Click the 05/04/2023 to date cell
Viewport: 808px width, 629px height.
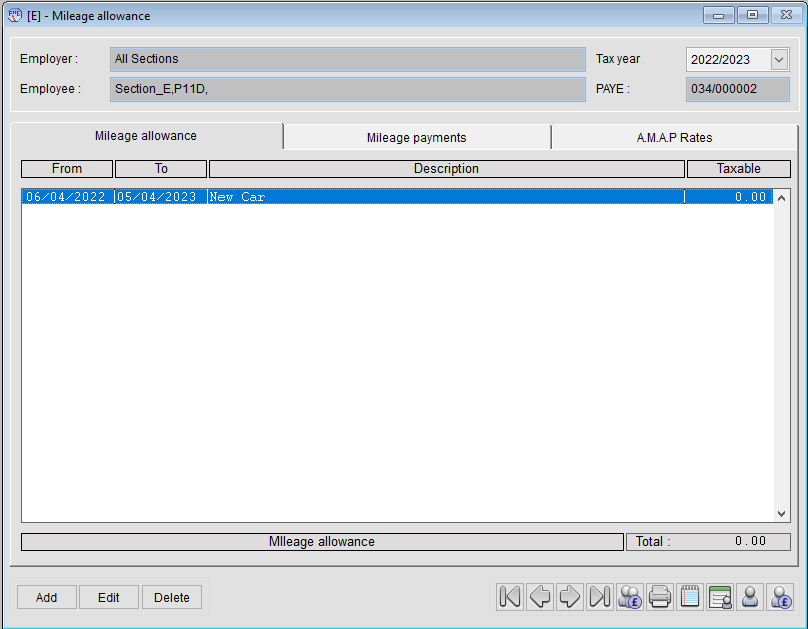click(x=160, y=197)
